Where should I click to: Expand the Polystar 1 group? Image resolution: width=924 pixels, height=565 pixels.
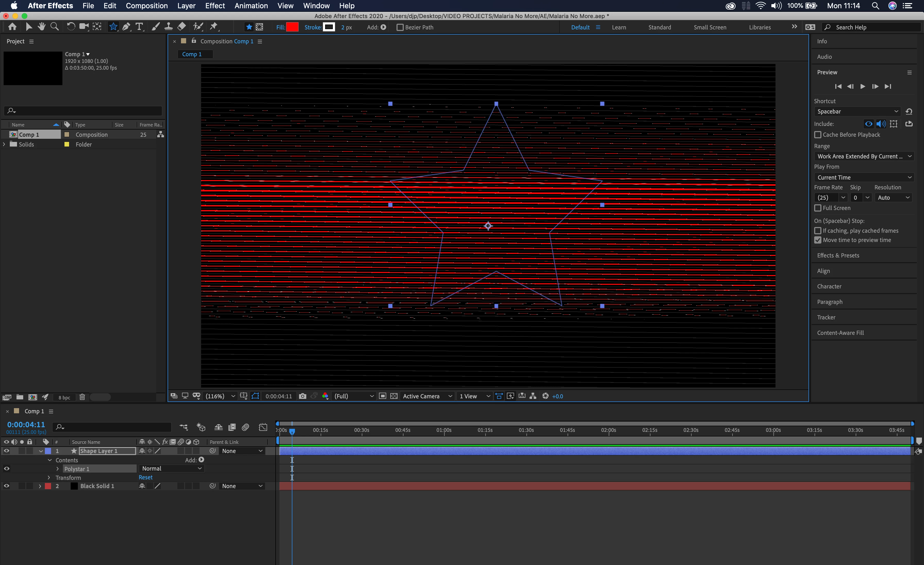57,469
